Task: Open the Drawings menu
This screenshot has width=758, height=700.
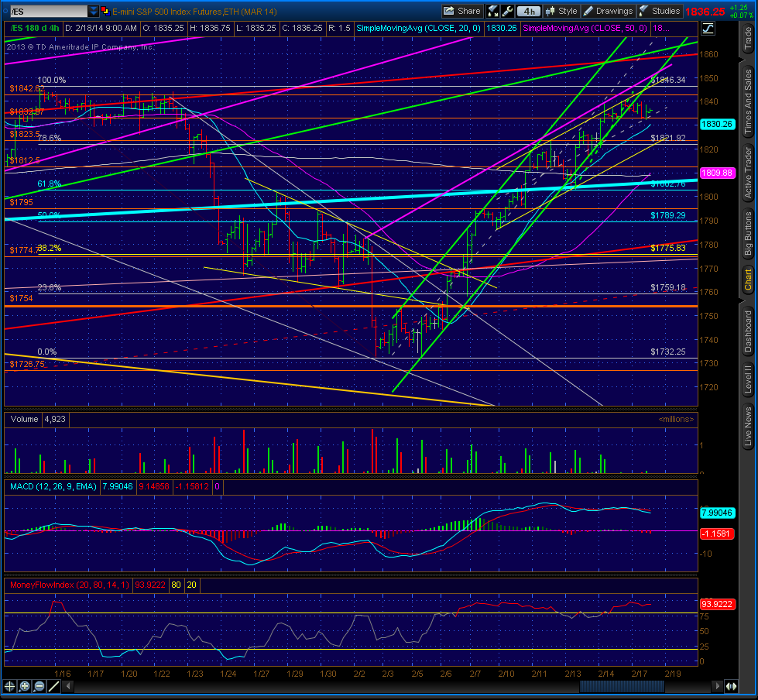Action: (608, 11)
